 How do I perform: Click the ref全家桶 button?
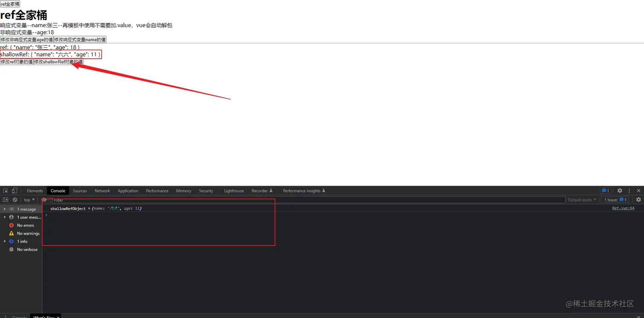click(x=10, y=4)
